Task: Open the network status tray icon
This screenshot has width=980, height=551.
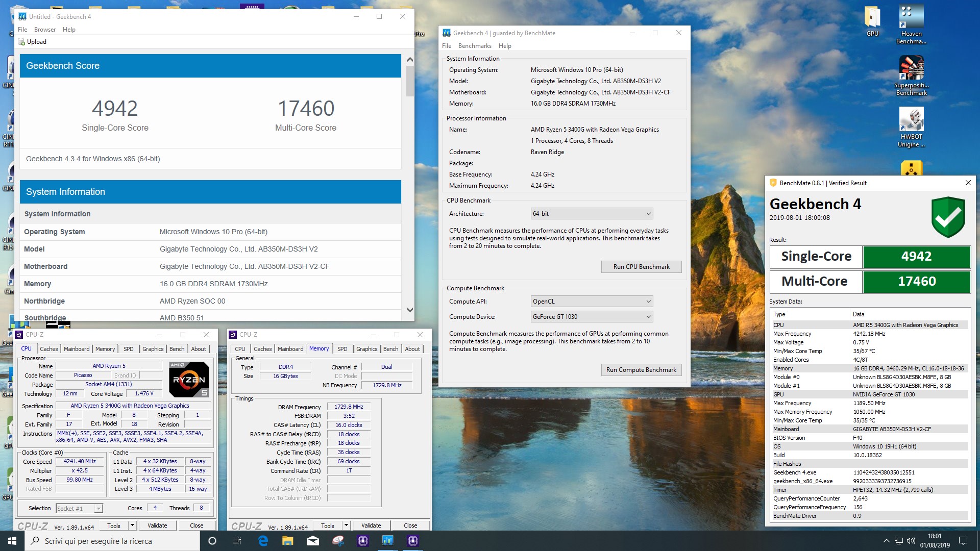Action: click(x=899, y=541)
